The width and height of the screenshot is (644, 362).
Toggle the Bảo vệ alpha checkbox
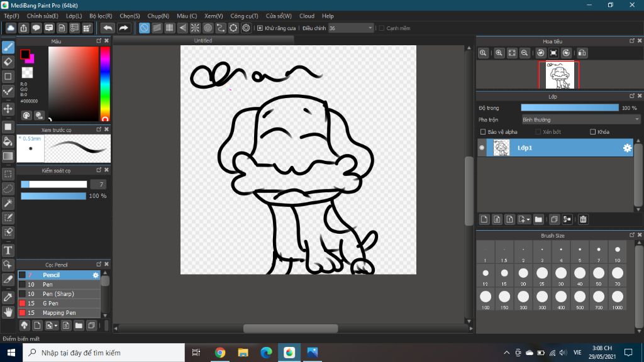[x=483, y=132]
